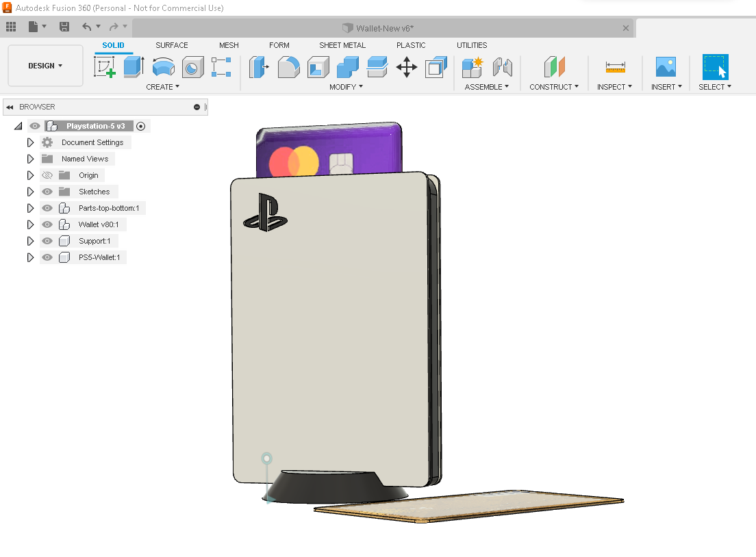The image size is (756, 557).
Task: Switch to the UTILITIES tab
Action: coord(472,45)
